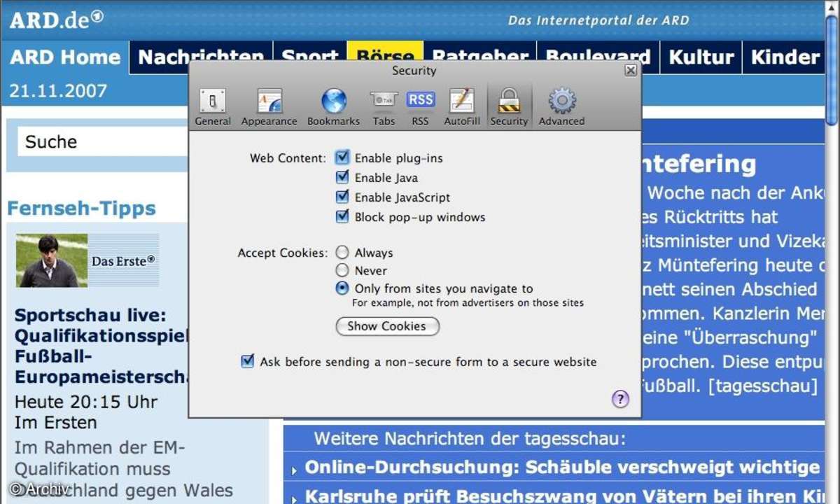Open the General preferences pane
This screenshot has width=840, height=504.
[213, 106]
